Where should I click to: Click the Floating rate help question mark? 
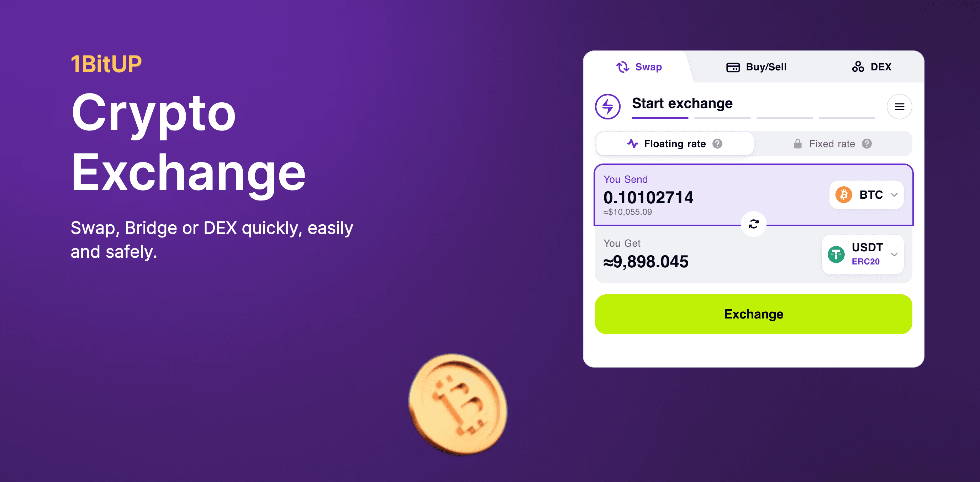pyautogui.click(x=717, y=144)
